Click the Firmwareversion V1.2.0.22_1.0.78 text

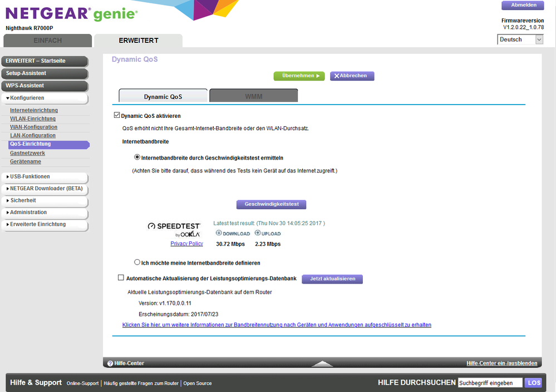pos(523,24)
